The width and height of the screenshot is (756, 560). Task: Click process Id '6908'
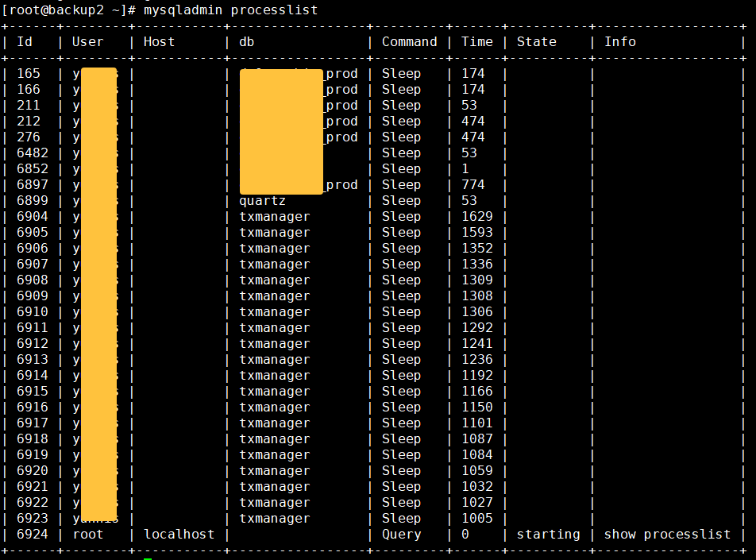point(33,280)
